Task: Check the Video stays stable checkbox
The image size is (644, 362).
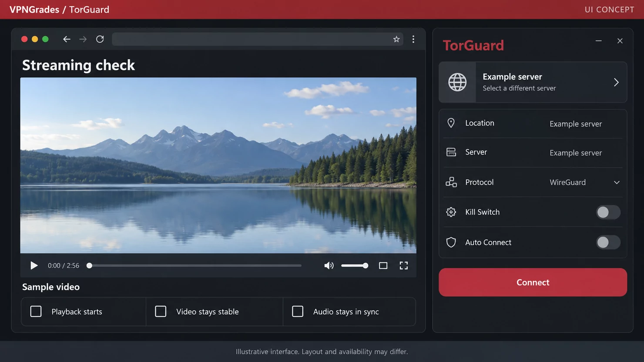Action: click(161, 312)
